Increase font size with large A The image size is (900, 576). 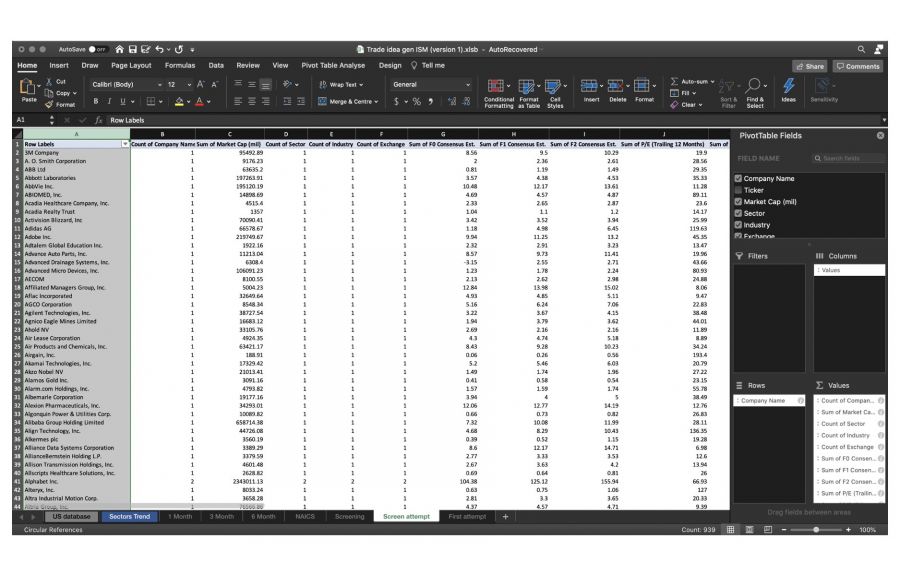point(201,84)
